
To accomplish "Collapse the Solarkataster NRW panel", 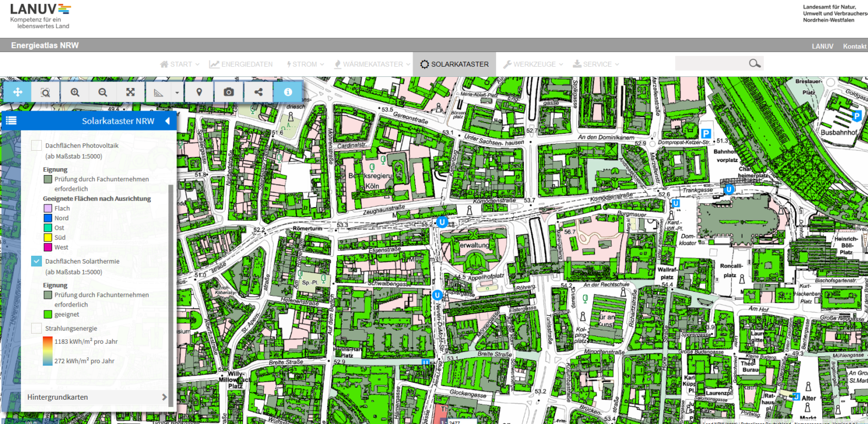I will click(167, 121).
